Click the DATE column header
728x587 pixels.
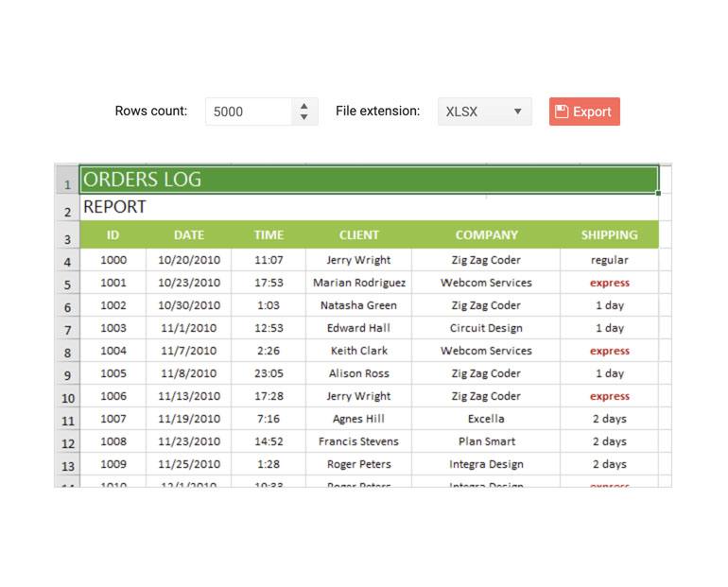189,235
